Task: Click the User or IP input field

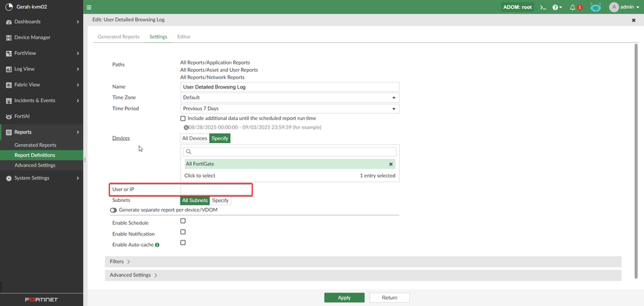Action: (x=215, y=189)
